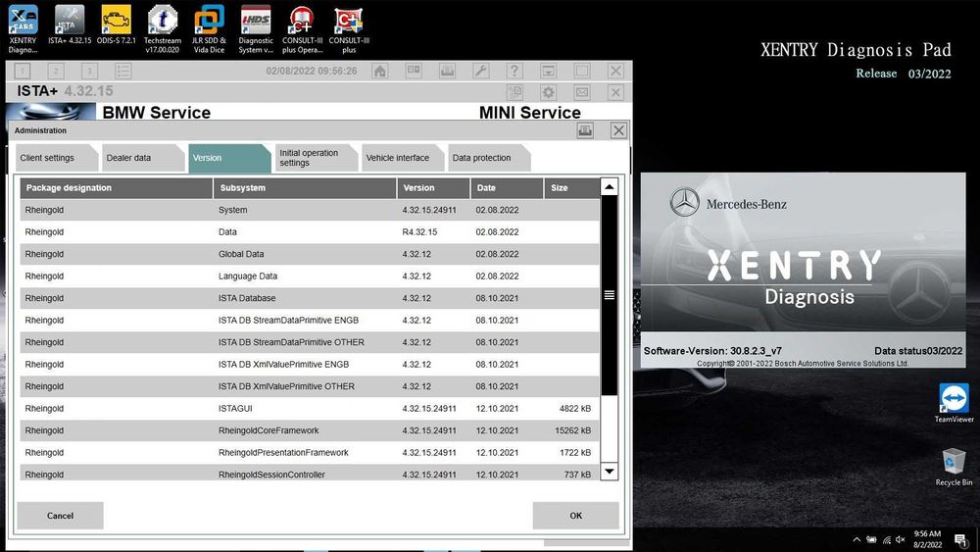Select the System subsystem row

point(310,210)
